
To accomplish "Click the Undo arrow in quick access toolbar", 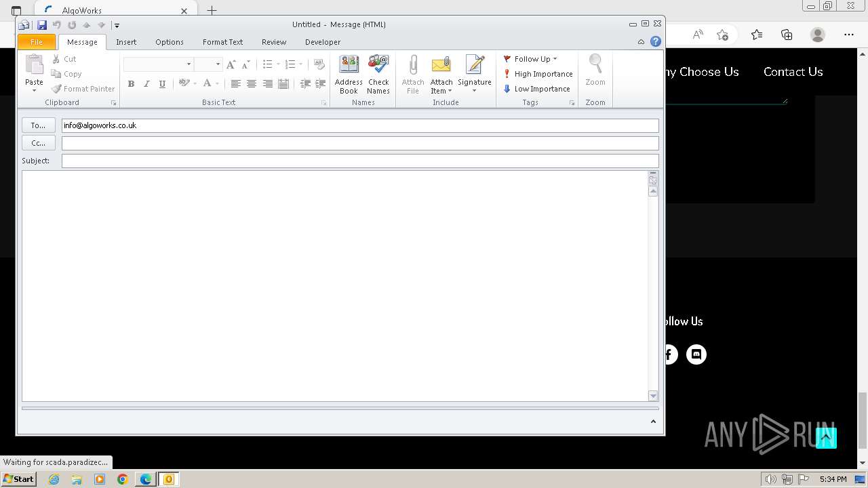I will (57, 25).
